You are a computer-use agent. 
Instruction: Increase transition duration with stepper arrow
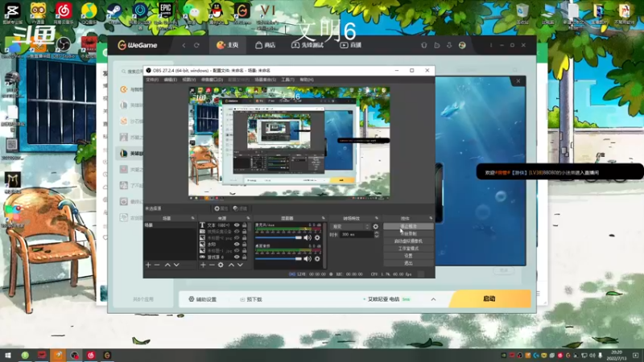(x=377, y=233)
